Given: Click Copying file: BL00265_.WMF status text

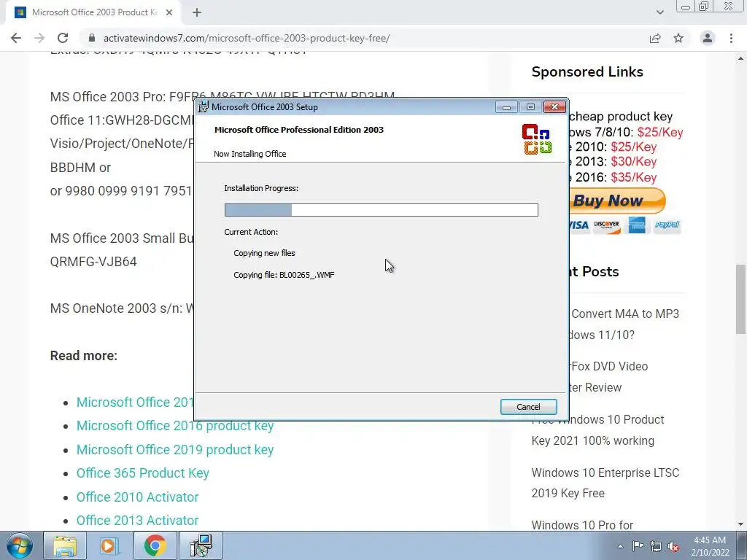Looking at the screenshot, I should (284, 275).
